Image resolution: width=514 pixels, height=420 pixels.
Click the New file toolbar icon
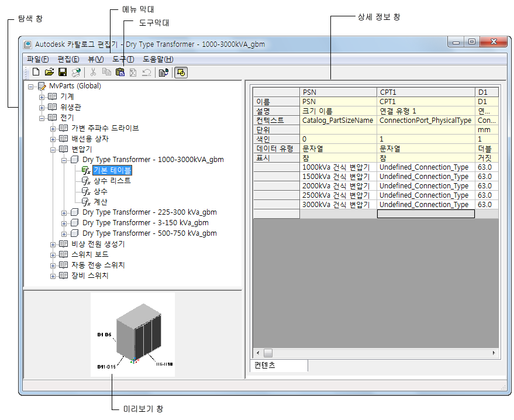coord(36,72)
